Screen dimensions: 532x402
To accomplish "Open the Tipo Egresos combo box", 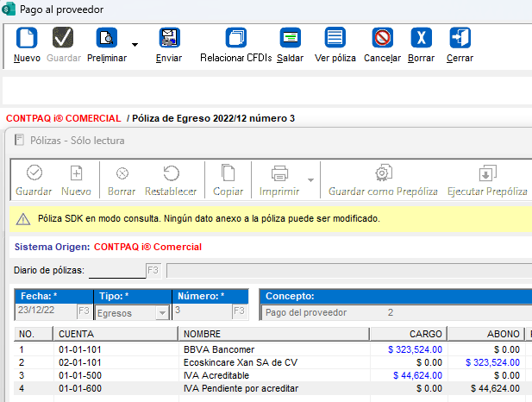I will [162, 312].
